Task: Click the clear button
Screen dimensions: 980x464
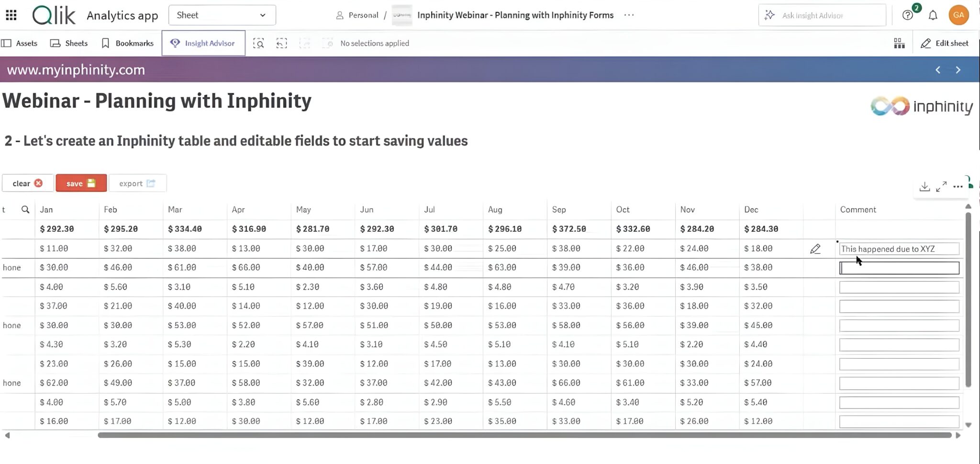Action: [x=28, y=183]
